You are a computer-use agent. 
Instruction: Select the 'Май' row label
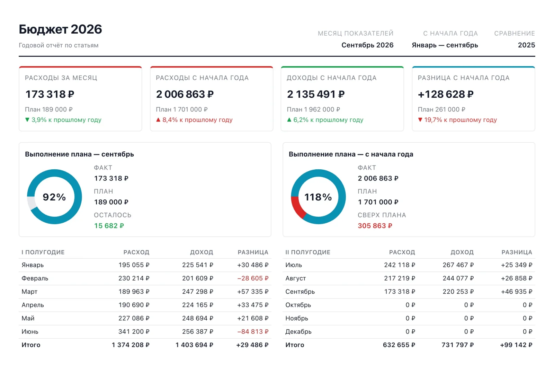[x=28, y=318]
